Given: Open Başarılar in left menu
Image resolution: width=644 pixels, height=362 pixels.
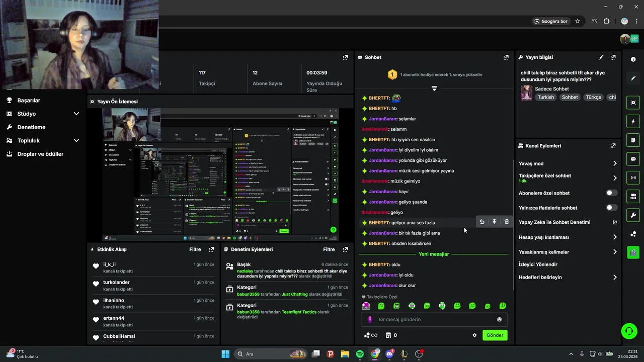Looking at the screenshot, I should tap(29, 101).
